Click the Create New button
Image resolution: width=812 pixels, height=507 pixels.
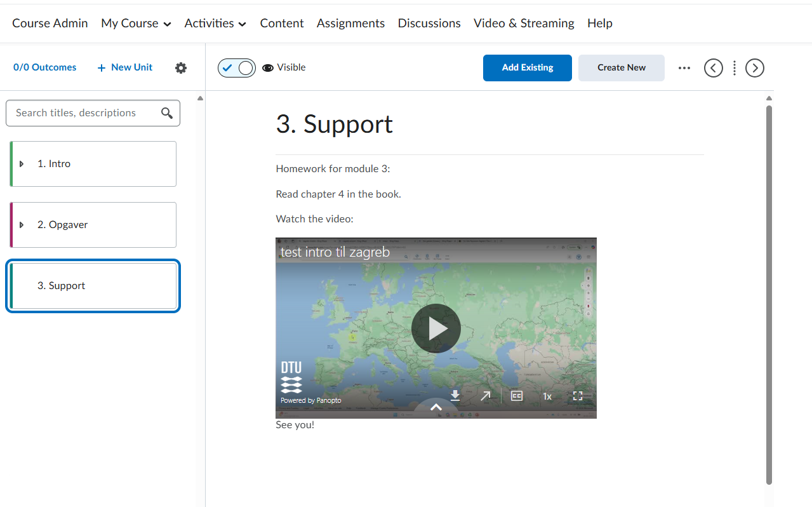(x=621, y=68)
